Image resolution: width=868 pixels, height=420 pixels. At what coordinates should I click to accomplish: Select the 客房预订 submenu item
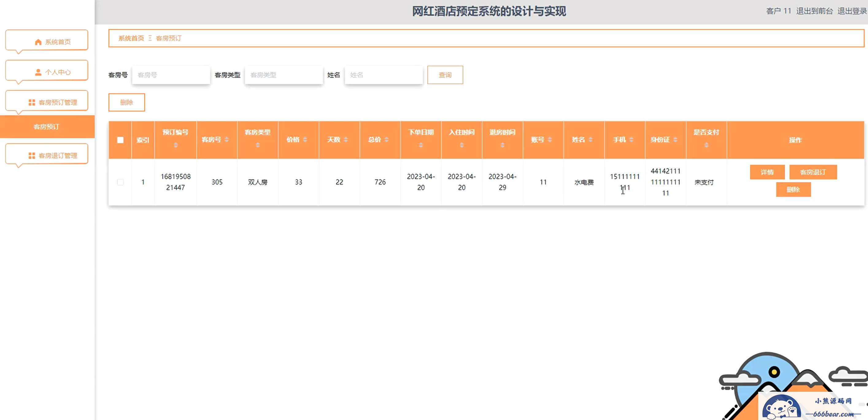[47, 127]
